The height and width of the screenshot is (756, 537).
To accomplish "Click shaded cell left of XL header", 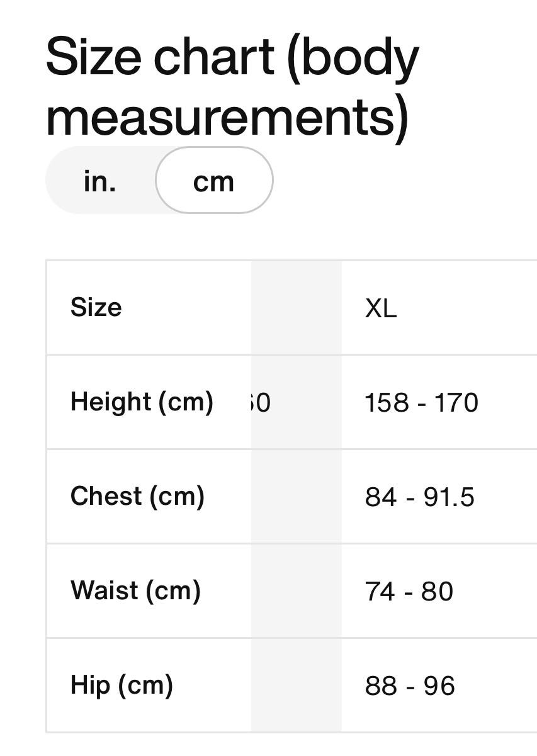I will [296, 308].
